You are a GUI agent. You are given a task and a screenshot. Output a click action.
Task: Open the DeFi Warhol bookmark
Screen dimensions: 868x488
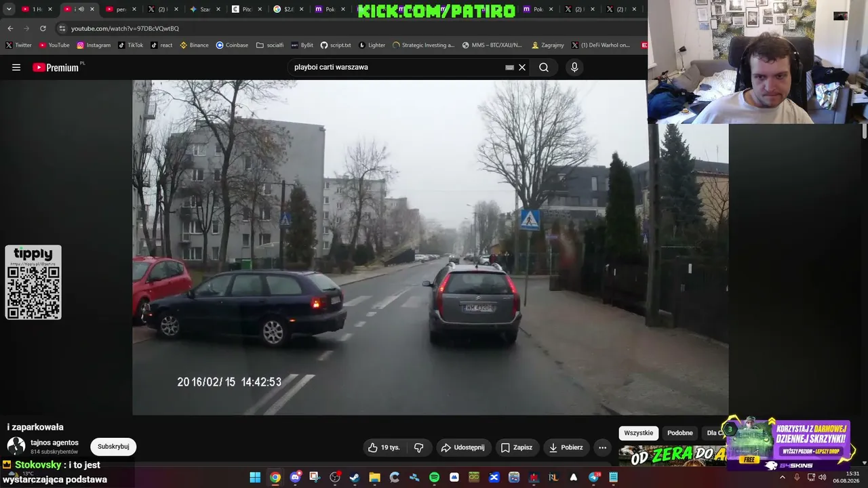coord(601,45)
